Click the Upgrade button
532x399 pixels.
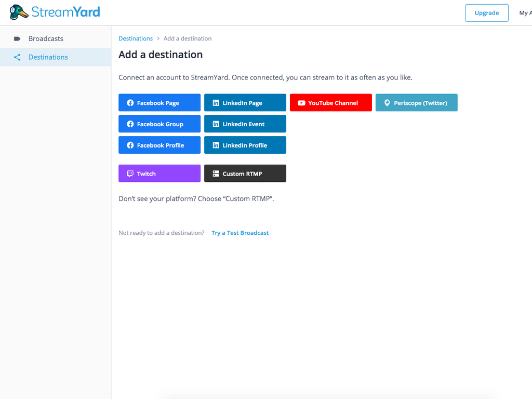(x=486, y=13)
